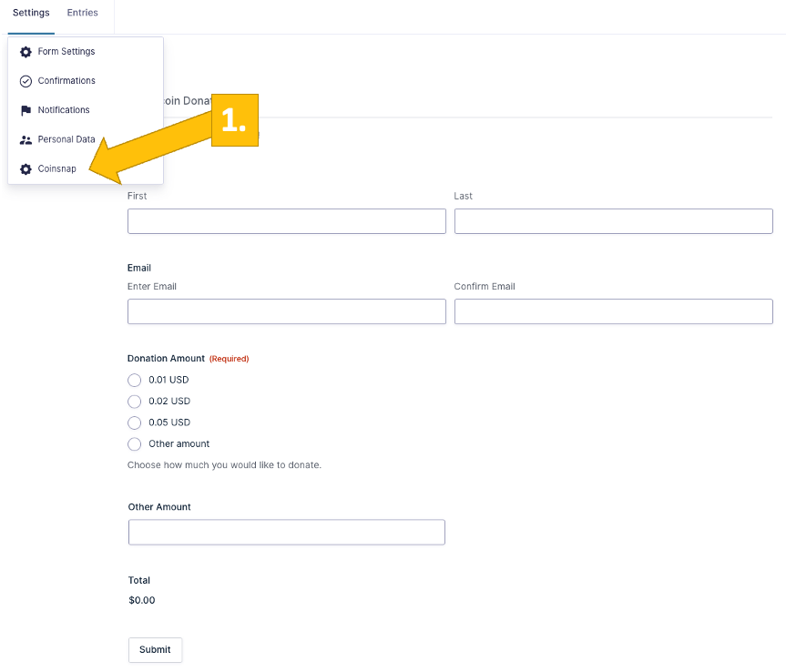This screenshot has height=672, width=786.
Task: Open the Coinsnap text label in menu
Action: tap(56, 169)
